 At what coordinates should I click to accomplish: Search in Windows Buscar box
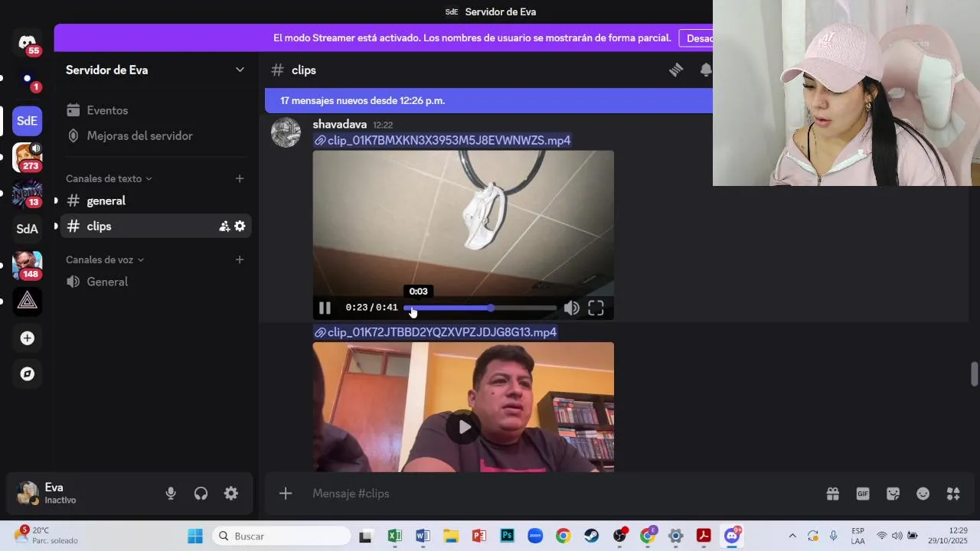click(x=282, y=536)
